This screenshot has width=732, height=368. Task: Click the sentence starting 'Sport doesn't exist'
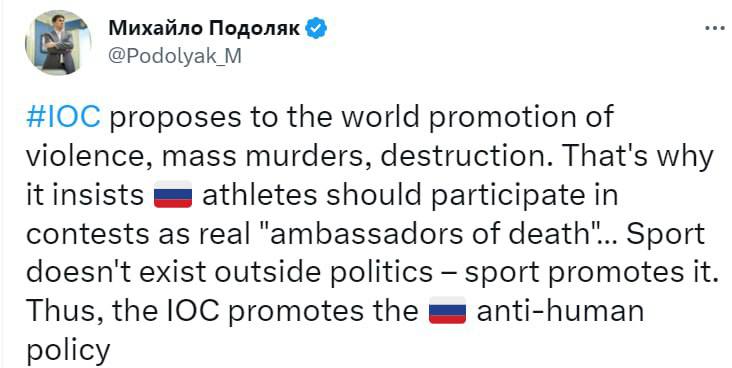371,252
